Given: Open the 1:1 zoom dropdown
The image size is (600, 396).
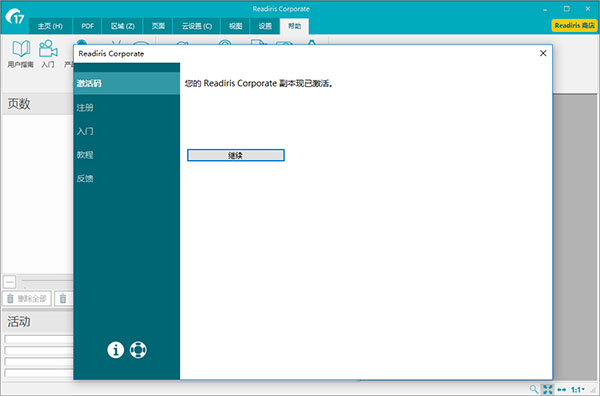Looking at the screenshot, I should (577, 389).
